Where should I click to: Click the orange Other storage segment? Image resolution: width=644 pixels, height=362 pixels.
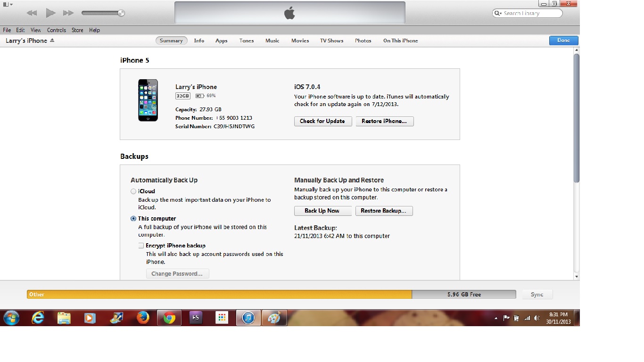pos(219,294)
